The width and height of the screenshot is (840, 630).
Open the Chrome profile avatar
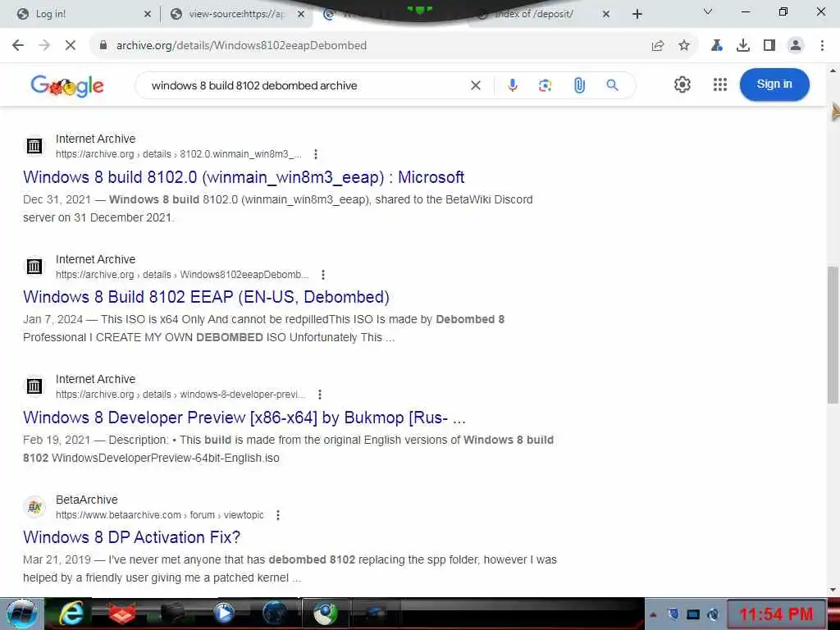(796, 46)
